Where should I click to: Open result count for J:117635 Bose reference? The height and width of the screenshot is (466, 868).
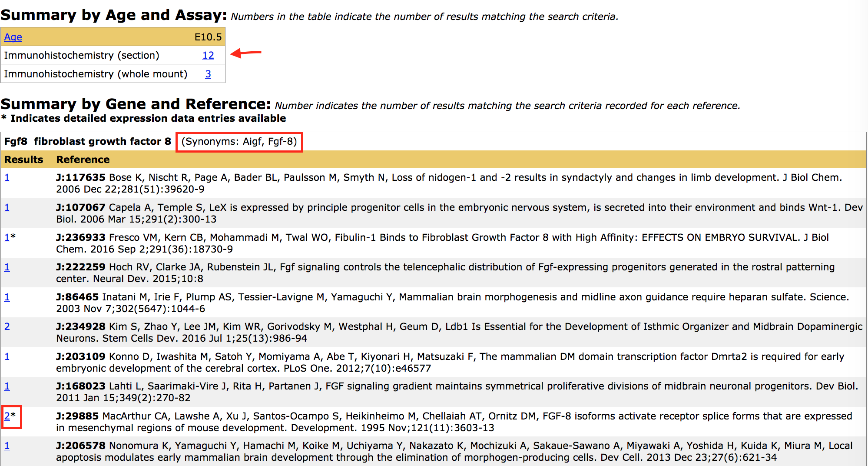(x=7, y=177)
